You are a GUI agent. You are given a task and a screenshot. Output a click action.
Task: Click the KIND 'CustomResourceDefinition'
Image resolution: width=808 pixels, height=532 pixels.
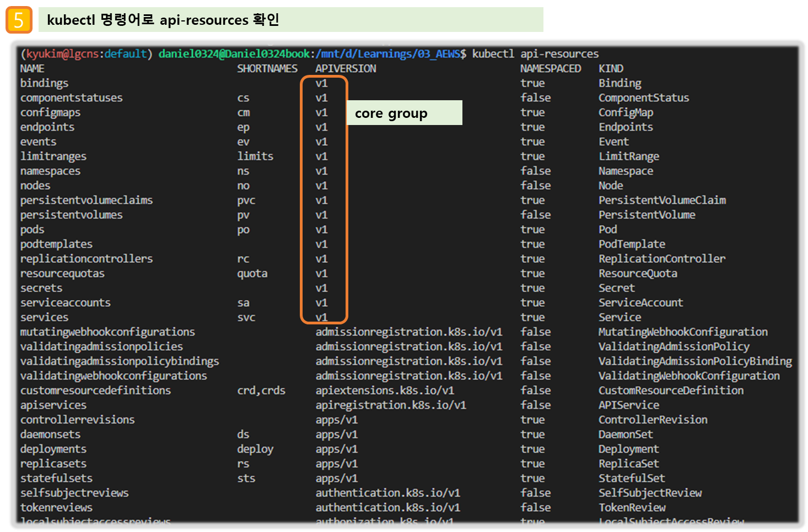click(671, 390)
